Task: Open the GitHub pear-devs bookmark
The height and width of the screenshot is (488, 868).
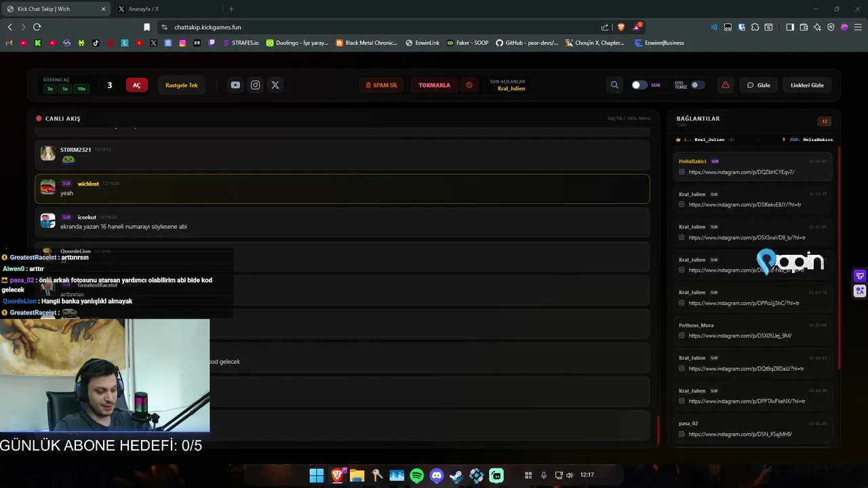Action: click(x=527, y=43)
